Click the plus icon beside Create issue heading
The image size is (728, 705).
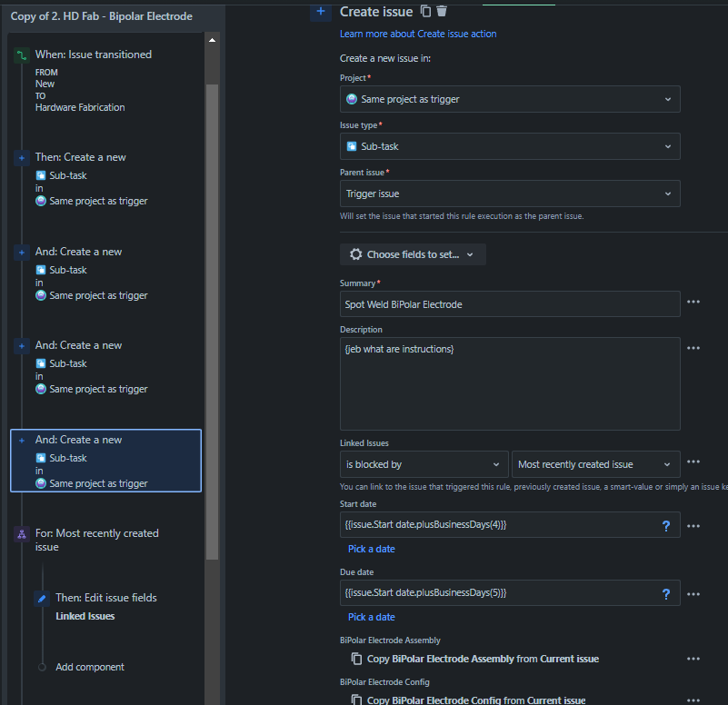pyautogui.click(x=321, y=11)
